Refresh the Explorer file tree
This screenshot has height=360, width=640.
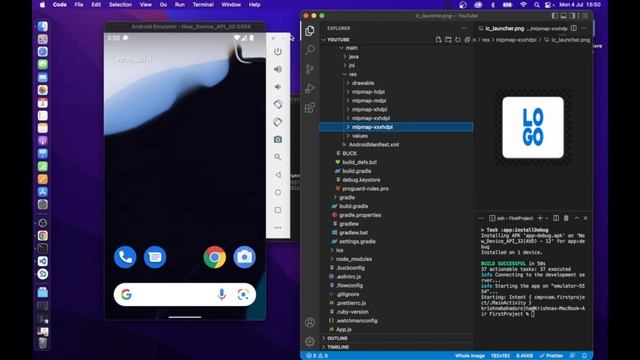pyautogui.click(x=458, y=40)
